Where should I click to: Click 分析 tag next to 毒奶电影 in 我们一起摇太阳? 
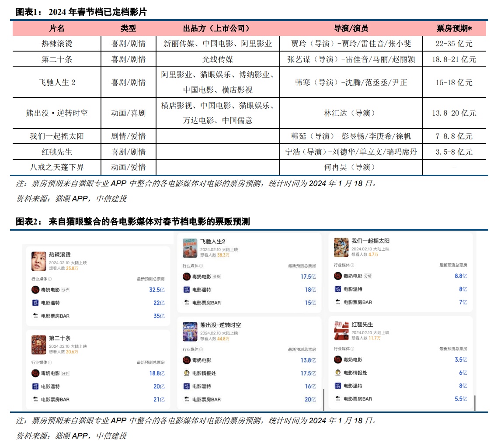tap(368, 276)
